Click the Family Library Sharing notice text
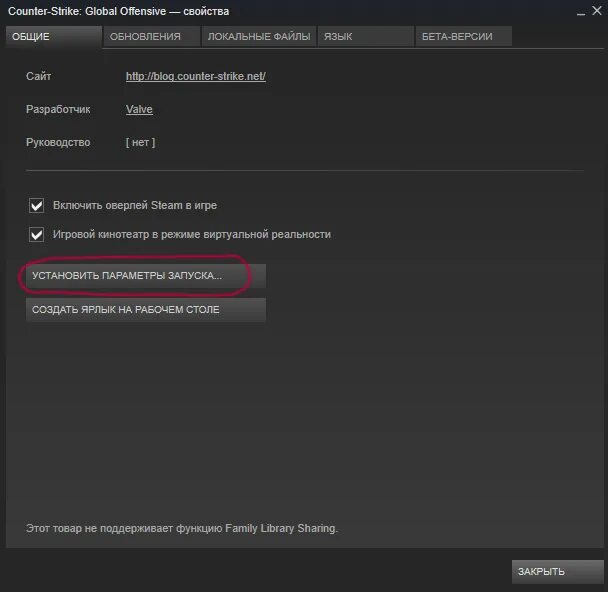The image size is (608, 592). coord(182,528)
